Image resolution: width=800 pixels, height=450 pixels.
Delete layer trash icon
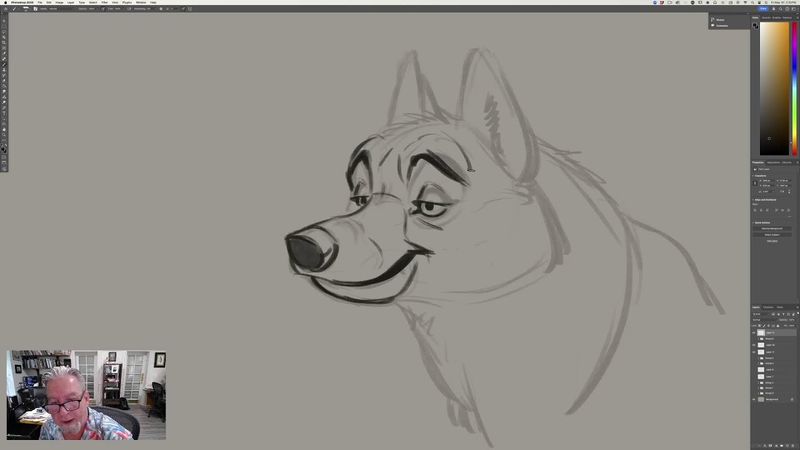pos(793,446)
